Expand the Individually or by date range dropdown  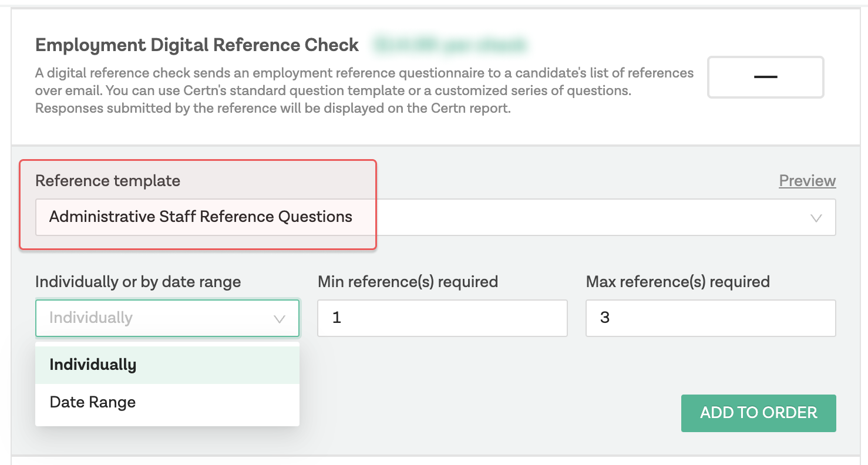pos(167,318)
